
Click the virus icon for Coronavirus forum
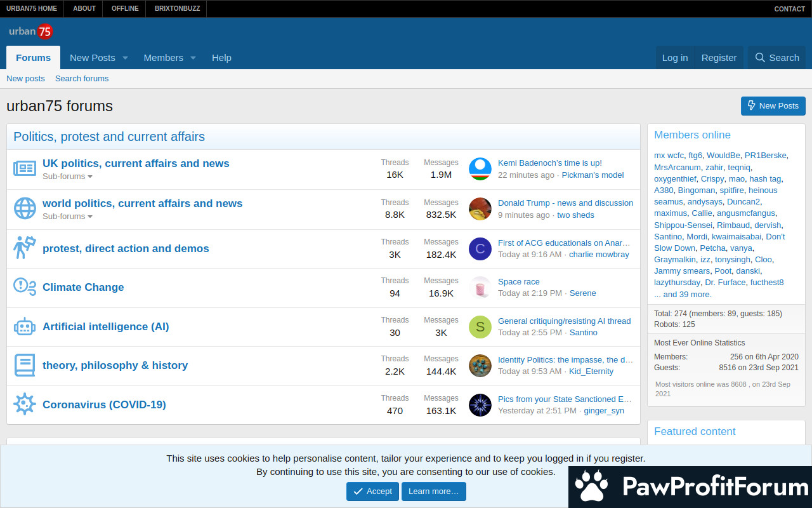tap(25, 404)
